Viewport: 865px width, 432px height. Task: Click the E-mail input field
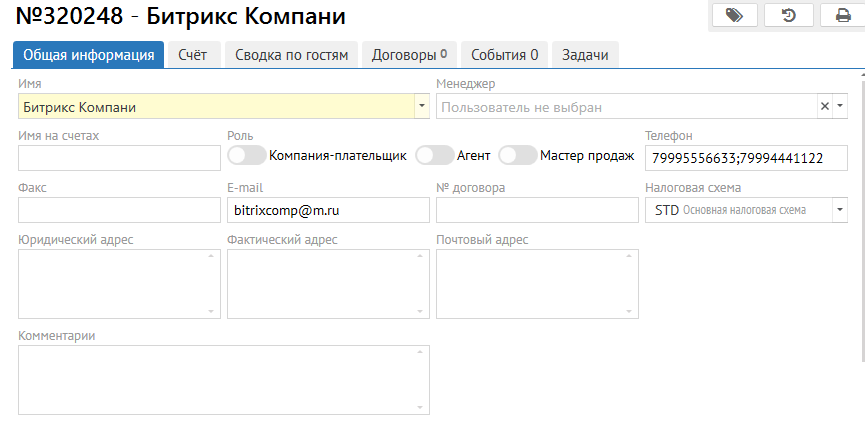point(328,210)
